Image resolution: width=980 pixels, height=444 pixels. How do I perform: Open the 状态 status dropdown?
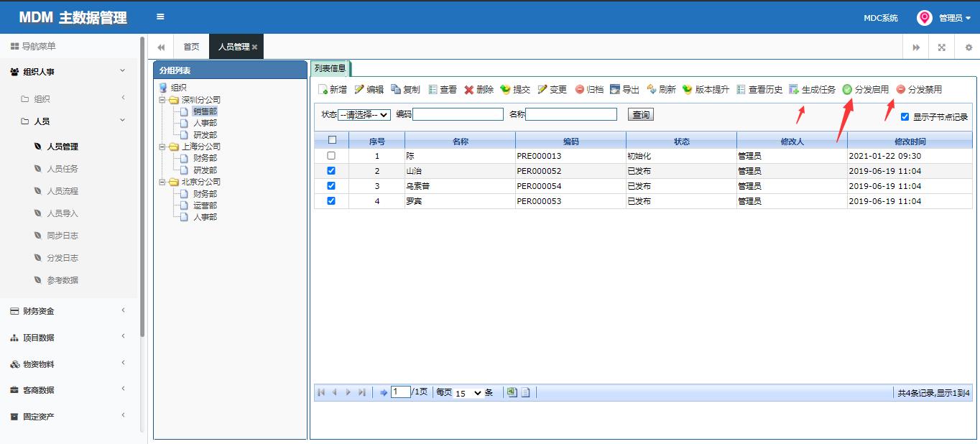click(x=364, y=115)
